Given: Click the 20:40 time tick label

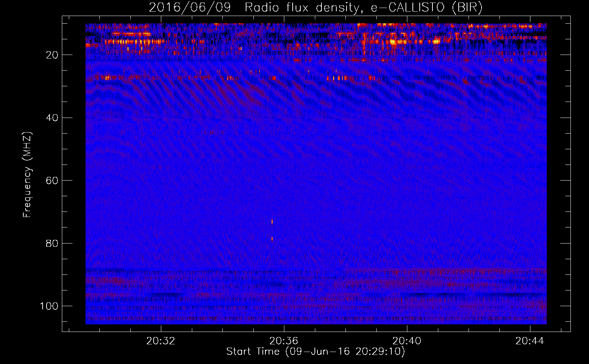Looking at the screenshot, I should click(407, 341).
